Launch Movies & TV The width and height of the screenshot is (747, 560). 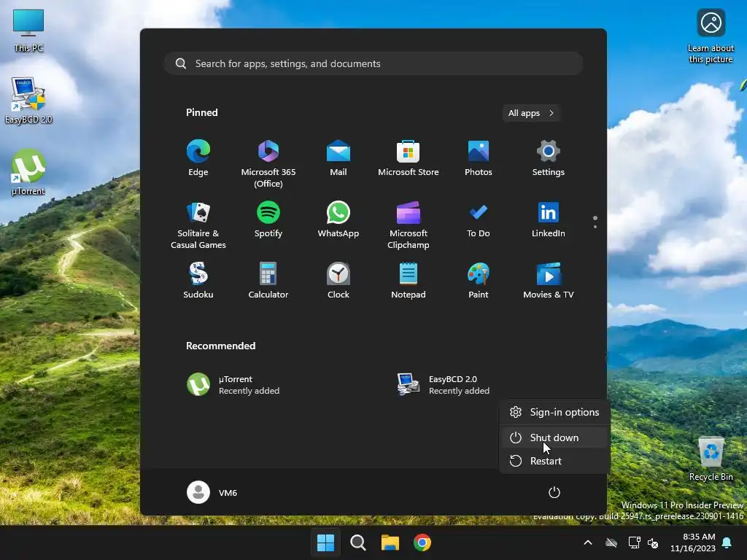(549, 281)
